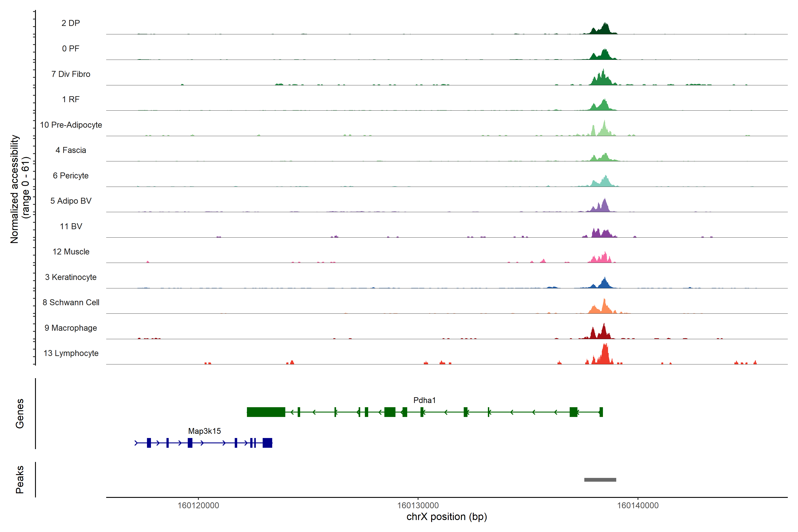Click the 10 Pre-Adipocyte track label
The height and width of the screenshot is (532, 798).
(71, 125)
